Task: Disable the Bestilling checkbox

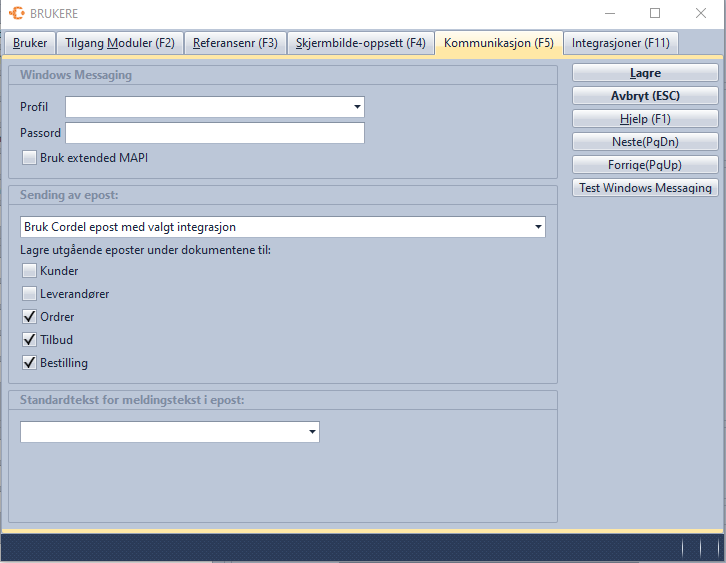Action: pyautogui.click(x=30, y=363)
